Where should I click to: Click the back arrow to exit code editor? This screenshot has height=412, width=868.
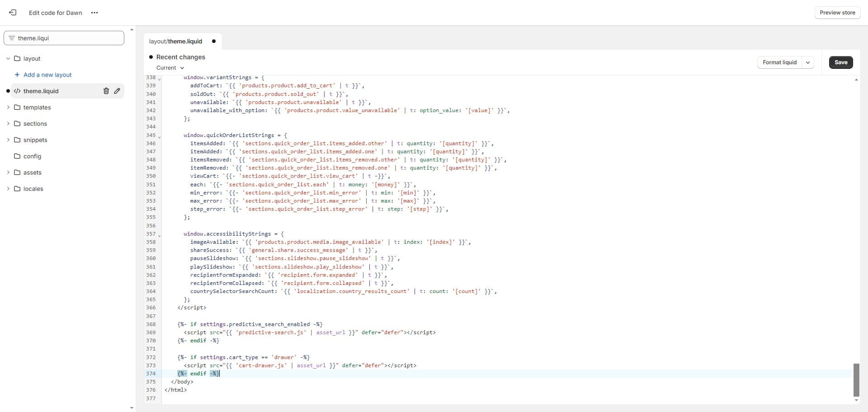[x=13, y=12]
